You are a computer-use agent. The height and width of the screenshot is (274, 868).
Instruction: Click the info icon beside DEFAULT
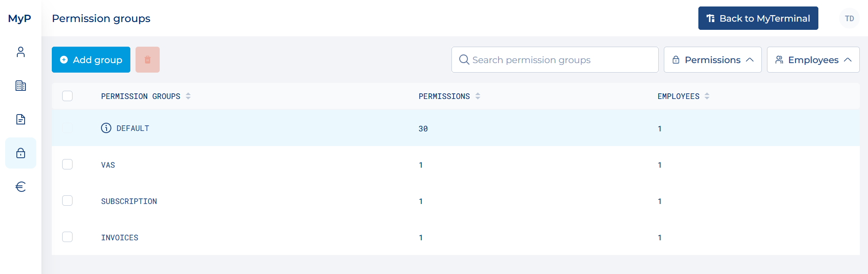106,128
